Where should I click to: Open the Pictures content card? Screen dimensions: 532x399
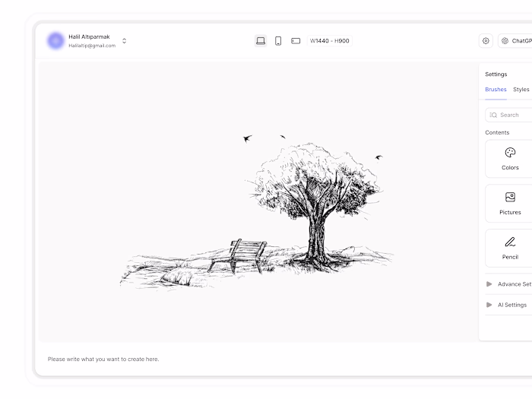tap(510, 204)
